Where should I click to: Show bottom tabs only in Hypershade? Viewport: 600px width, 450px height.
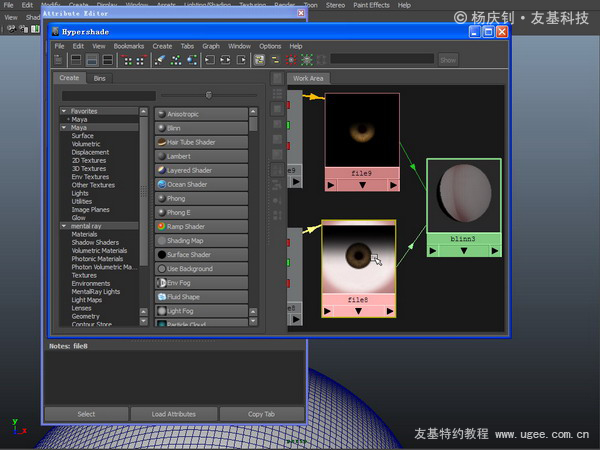(92, 60)
